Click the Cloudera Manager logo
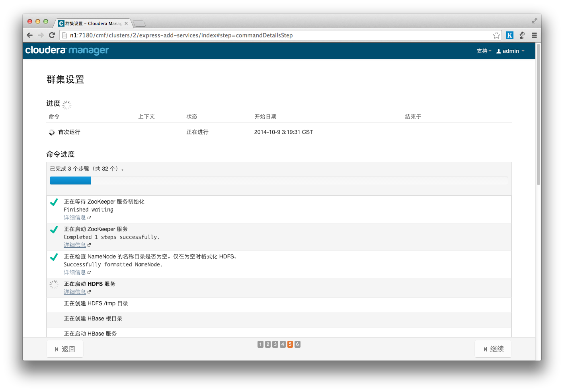The height and width of the screenshot is (392, 564). click(67, 50)
